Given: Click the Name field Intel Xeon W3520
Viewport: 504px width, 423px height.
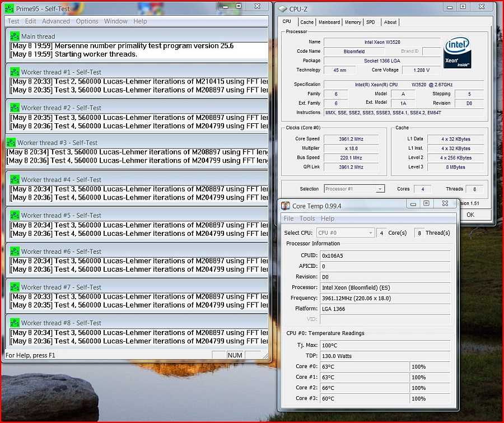Looking at the screenshot, I should [382, 42].
